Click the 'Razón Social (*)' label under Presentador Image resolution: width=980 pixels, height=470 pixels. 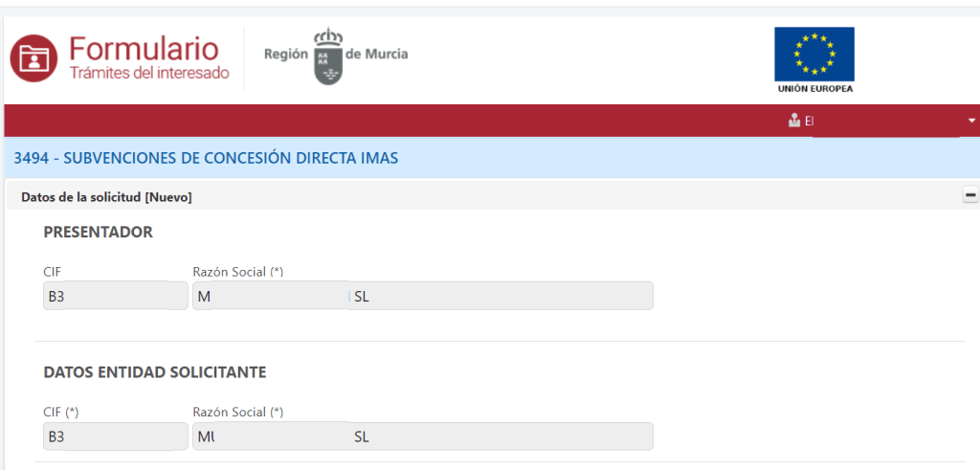(x=238, y=272)
